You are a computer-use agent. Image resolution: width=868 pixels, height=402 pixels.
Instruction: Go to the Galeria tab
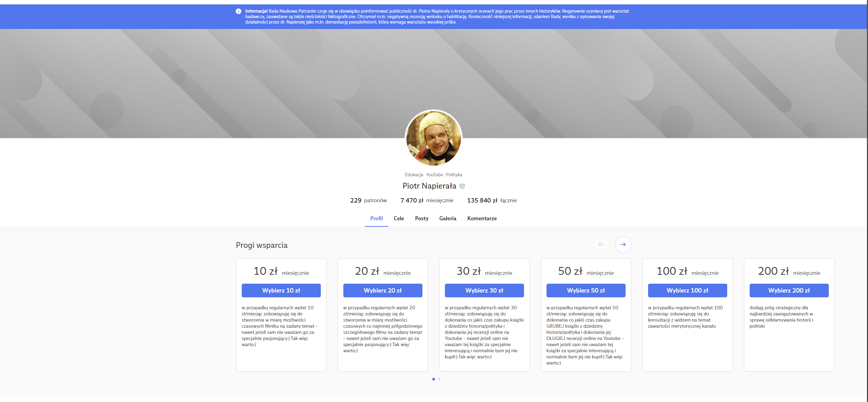click(x=448, y=219)
